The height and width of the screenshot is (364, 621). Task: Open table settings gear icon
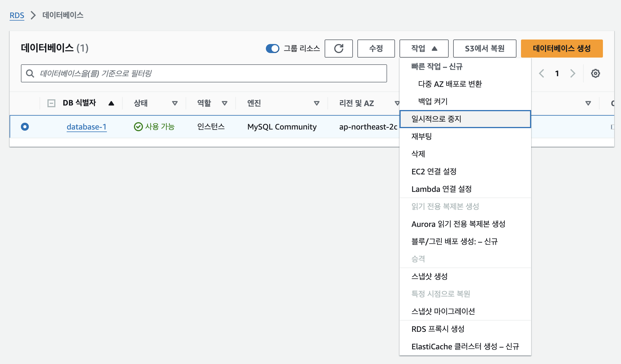[x=595, y=73]
